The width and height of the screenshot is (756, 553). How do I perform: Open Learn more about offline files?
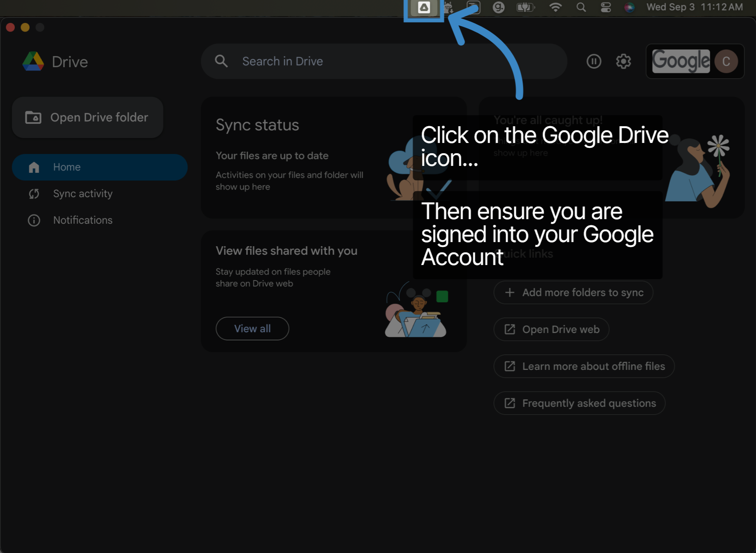(584, 366)
